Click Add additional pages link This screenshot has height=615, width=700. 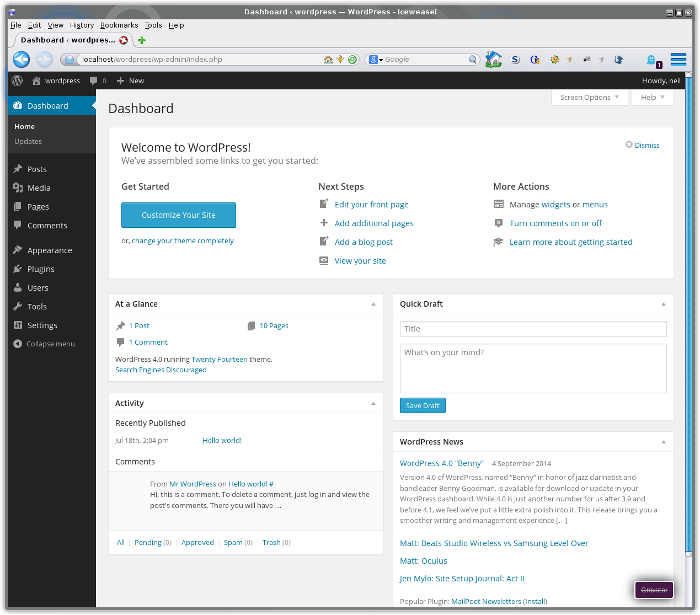pos(374,223)
